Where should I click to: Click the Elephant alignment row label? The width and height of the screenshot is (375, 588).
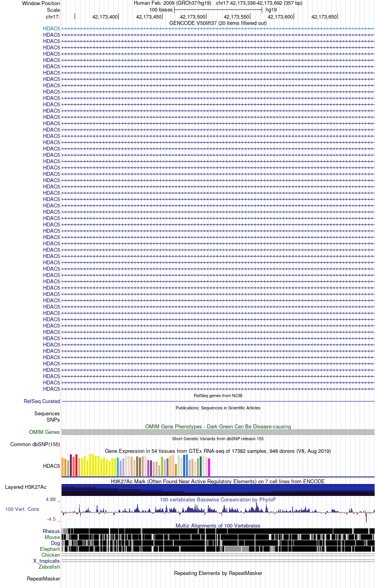(50, 549)
